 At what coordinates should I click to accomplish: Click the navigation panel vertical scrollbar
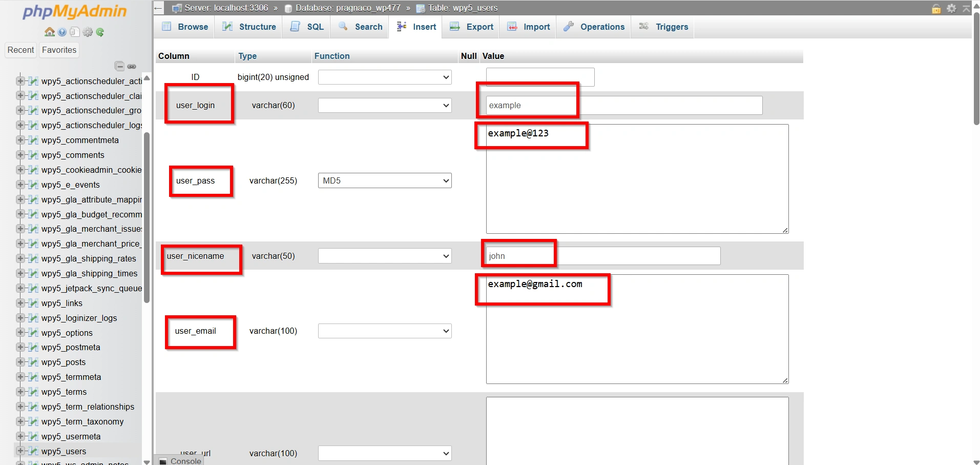point(147,217)
